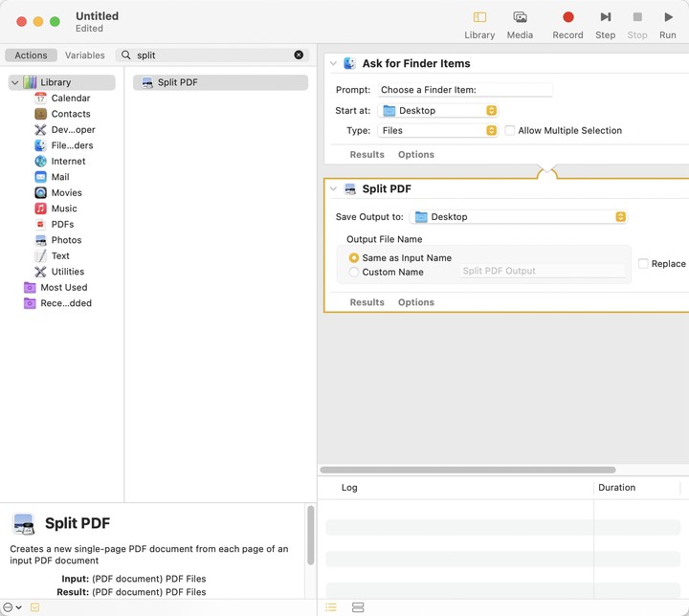The height and width of the screenshot is (616, 689).
Task: Toggle the Library panel icon
Action: [479, 17]
